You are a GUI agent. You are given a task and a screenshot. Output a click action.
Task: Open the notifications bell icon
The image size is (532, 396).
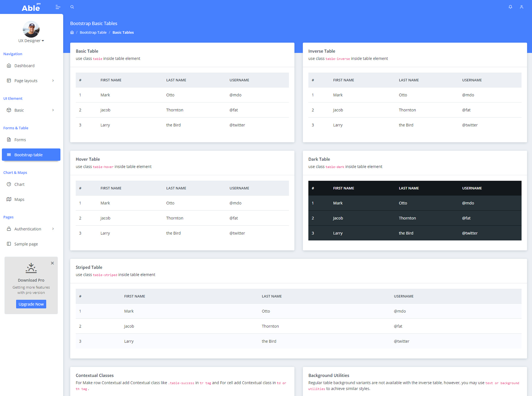tap(510, 7)
